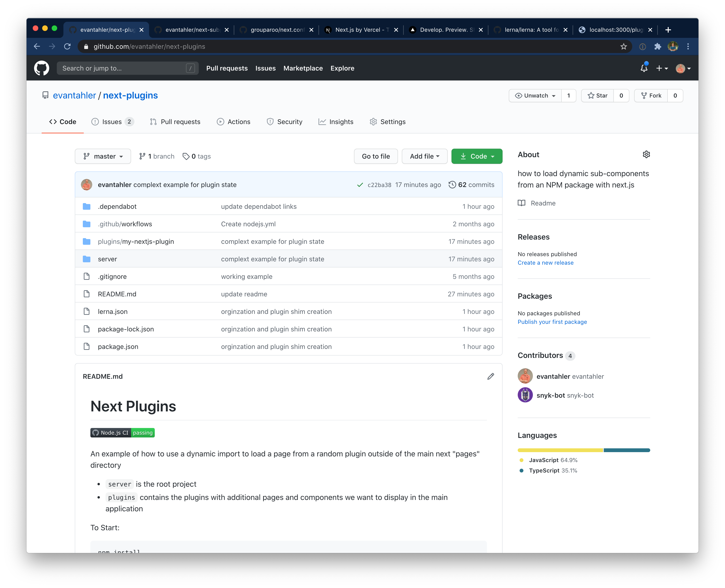Click the GitHub octocat logo icon

pyautogui.click(x=41, y=68)
